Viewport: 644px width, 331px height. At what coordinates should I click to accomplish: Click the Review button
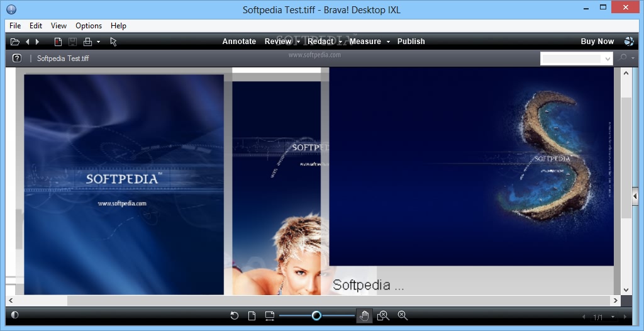[x=278, y=42]
